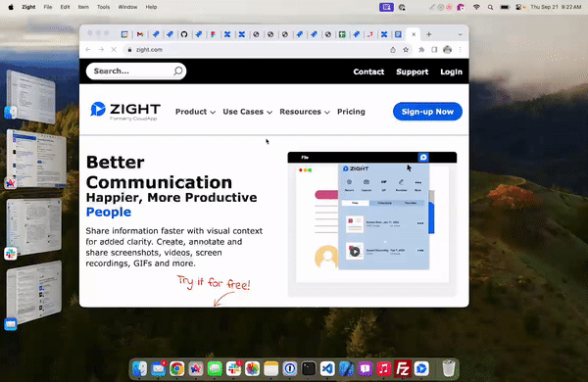Open Visual Studio Code from the dock

pyautogui.click(x=327, y=369)
